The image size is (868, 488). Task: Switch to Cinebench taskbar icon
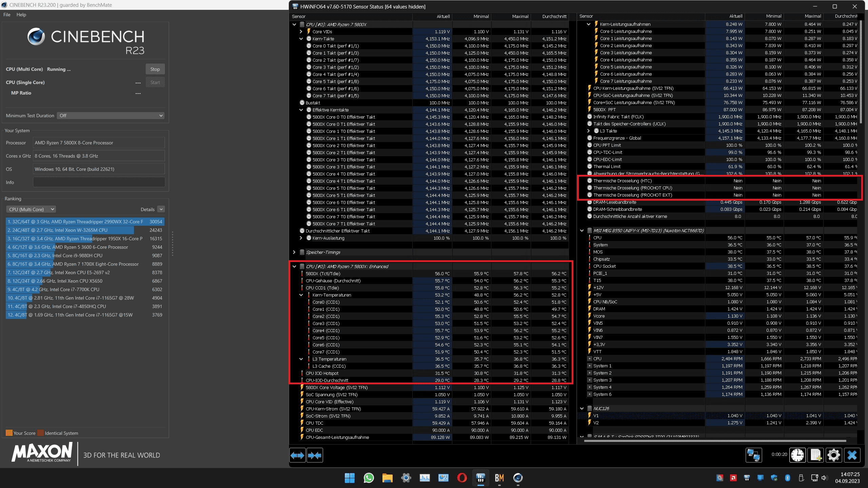pyautogui.click(x=518, y=478)
